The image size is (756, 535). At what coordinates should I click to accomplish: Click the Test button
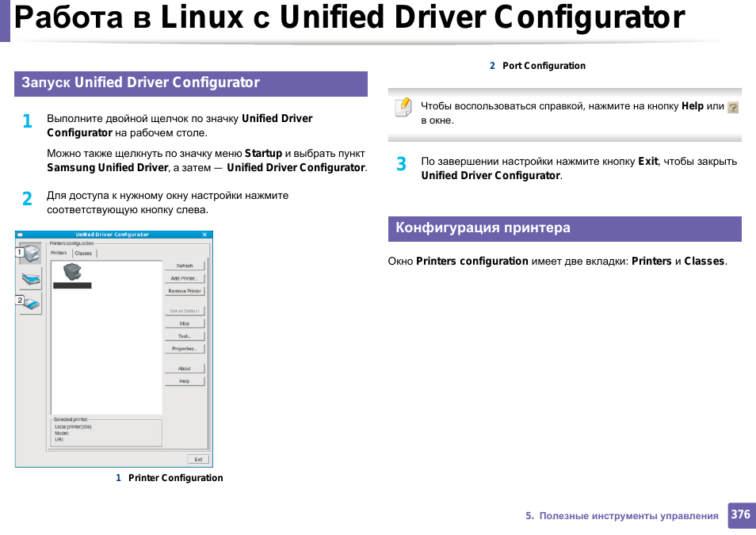pos(185,336)
